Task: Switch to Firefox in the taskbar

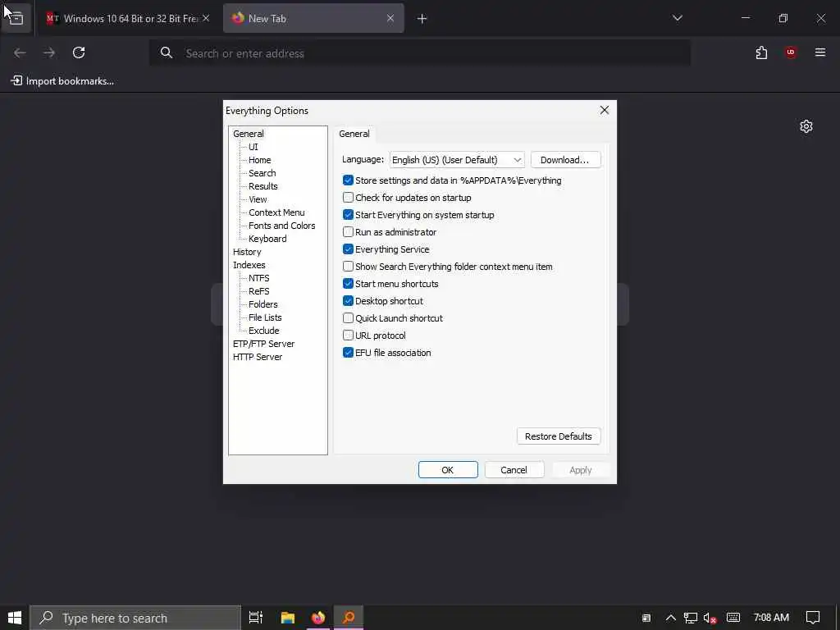Action: 318,618
